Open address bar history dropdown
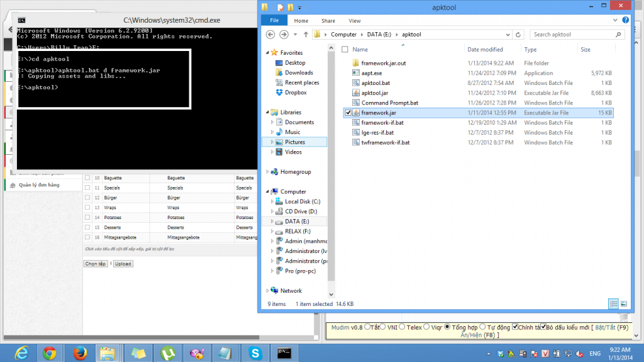 [x=508, y=35]
